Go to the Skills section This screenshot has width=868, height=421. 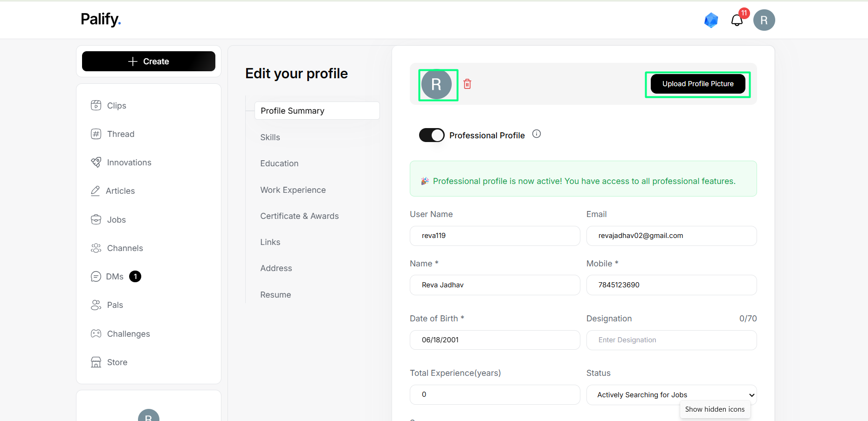point(270,137)
